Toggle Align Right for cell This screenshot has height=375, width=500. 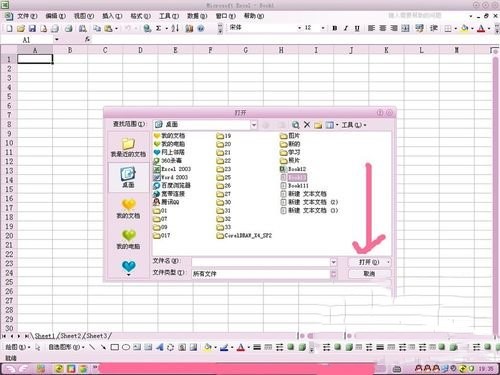pos(394,28)
